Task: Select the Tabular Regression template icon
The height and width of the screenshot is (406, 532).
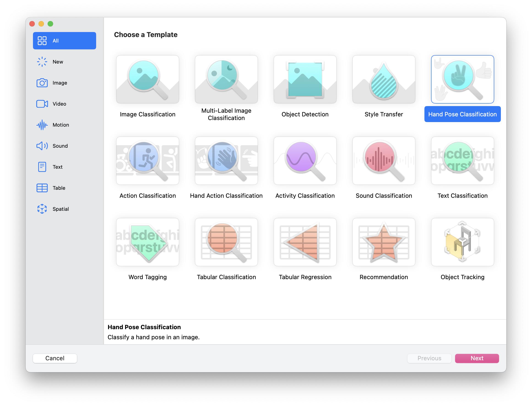Action: (305, 242)
